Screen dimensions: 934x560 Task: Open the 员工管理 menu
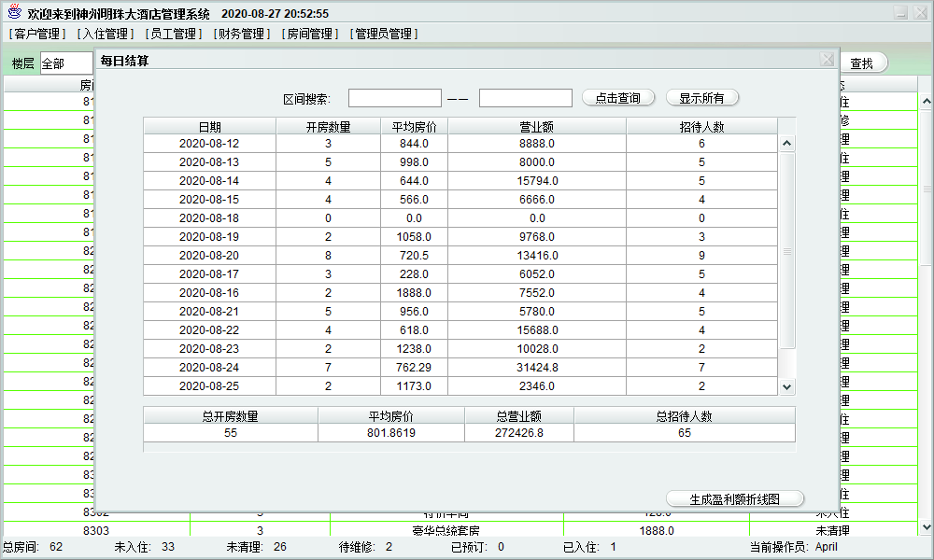174,34
